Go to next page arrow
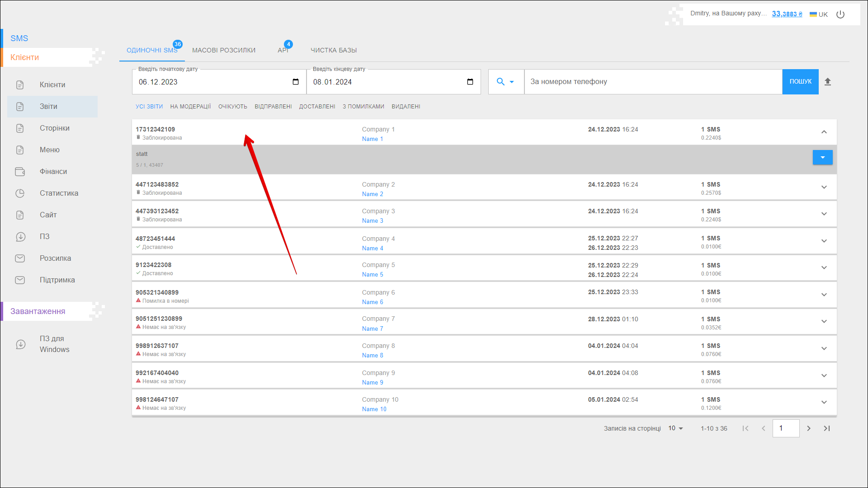This screenshot has height=488, width=868. [809, 428]
